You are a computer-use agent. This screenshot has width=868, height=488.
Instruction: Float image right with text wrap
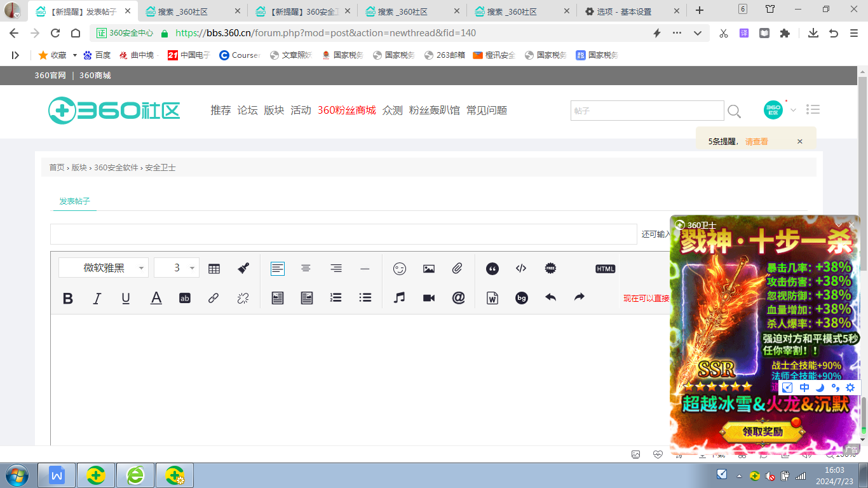coord(307,297)
